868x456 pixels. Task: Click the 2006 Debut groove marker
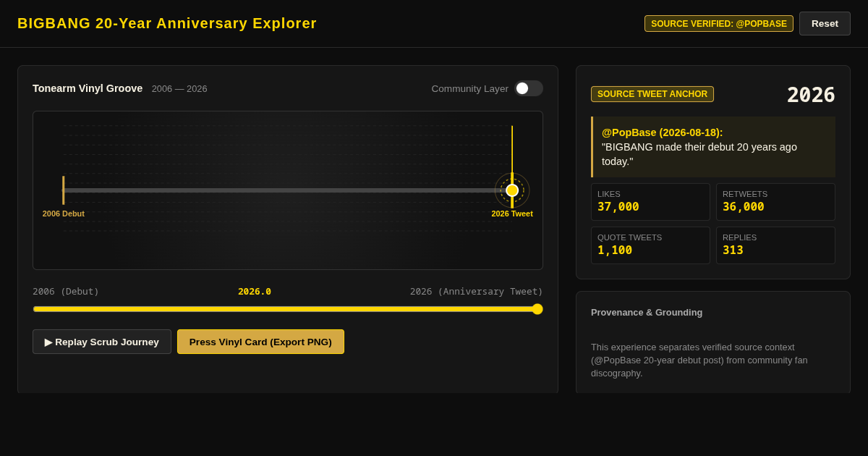point(64,190)
